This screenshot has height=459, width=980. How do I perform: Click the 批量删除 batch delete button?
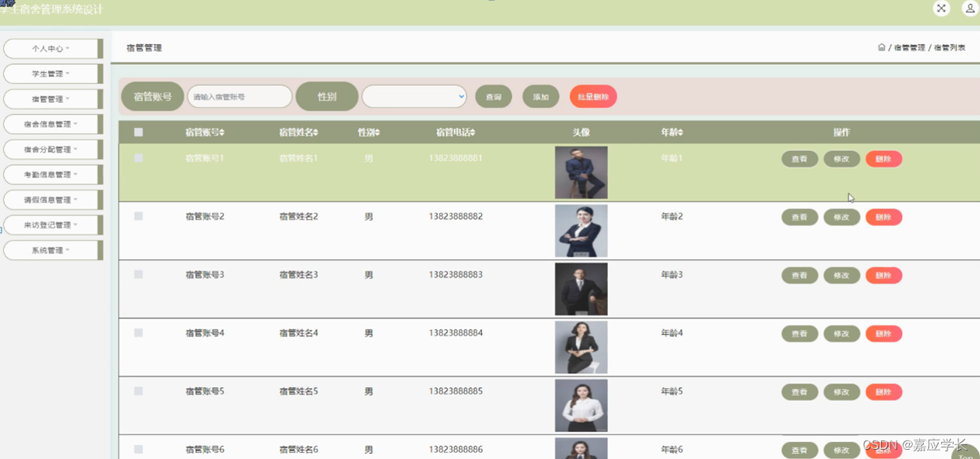click(593, 97)
